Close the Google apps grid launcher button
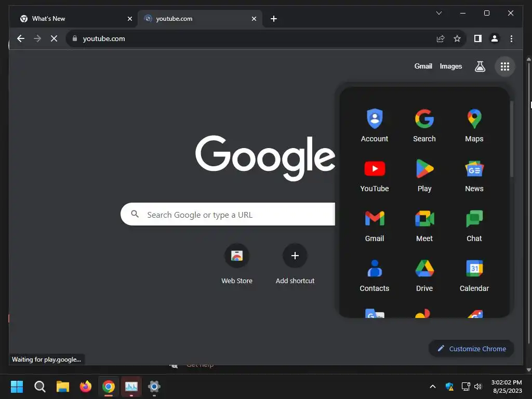The image size is (532, 399). tap(504, 66)
